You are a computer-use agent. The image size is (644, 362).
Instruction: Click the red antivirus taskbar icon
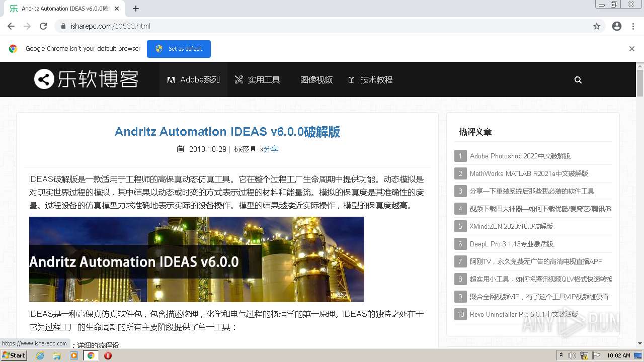108,355
